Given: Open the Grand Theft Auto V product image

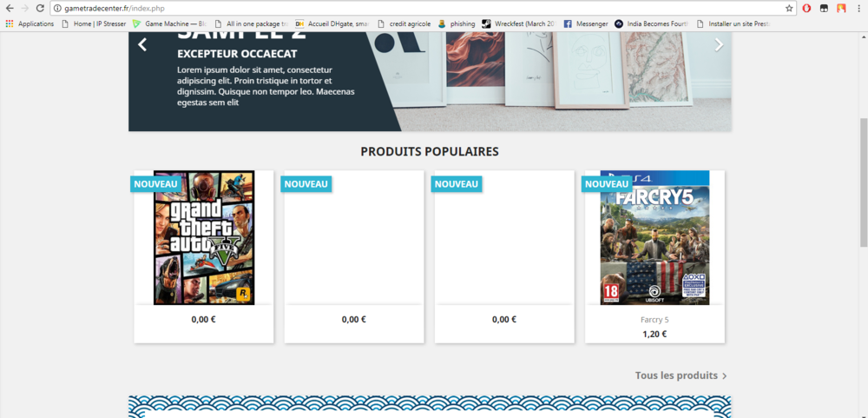Looking at the screenshot, I should [x=204, y=237].
